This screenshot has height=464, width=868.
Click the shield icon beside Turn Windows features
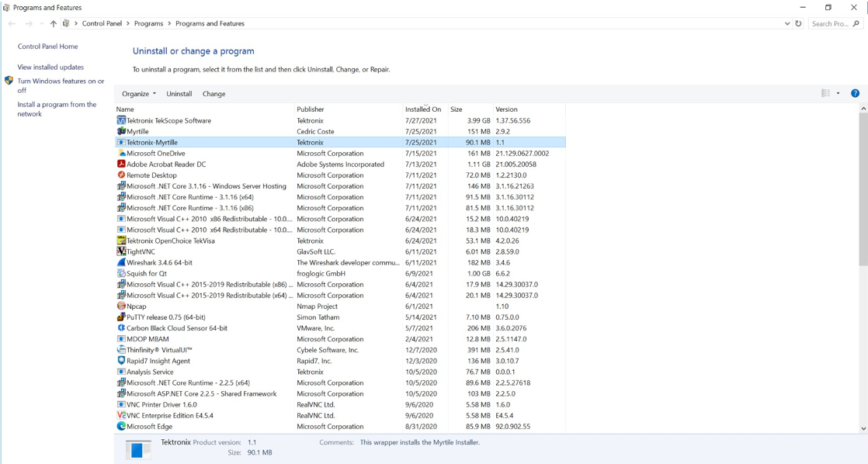point(9,79)
